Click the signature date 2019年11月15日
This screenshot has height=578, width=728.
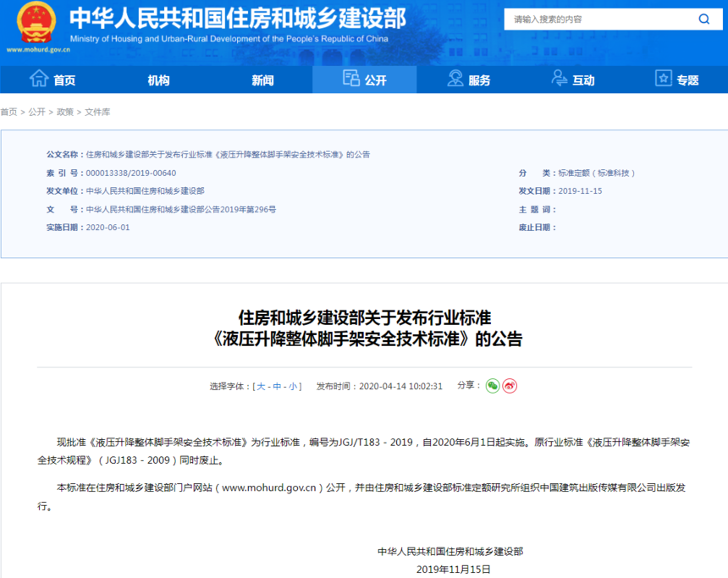(x=453, y=570)
